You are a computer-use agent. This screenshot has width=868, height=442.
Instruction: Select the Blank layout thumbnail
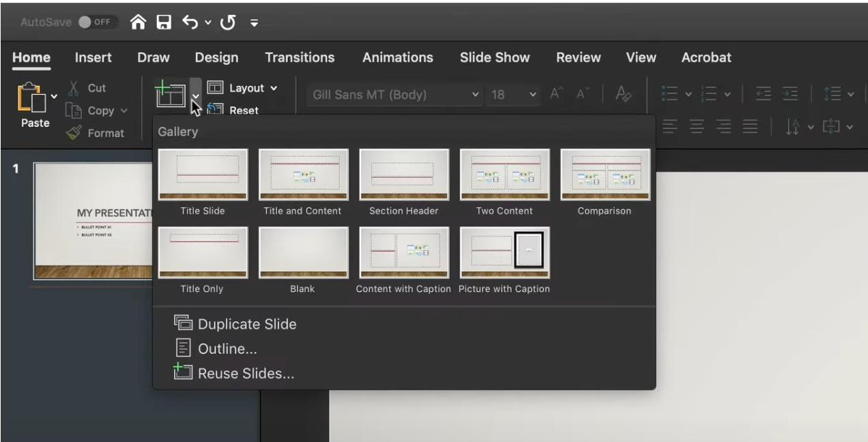tap(303, 252)
